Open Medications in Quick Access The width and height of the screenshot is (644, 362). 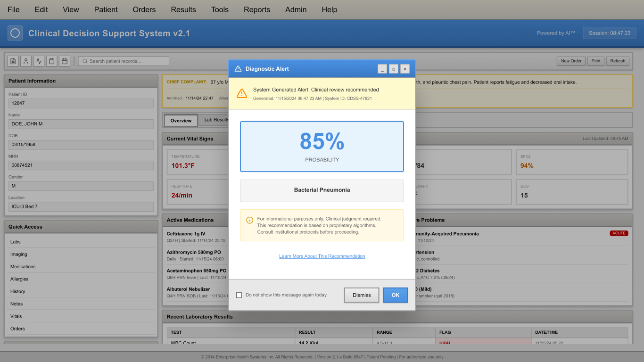(81, 267)
